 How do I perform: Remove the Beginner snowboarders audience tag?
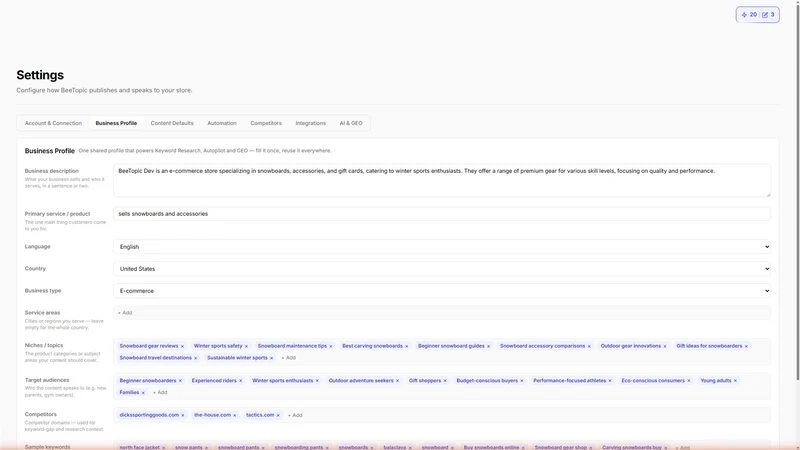[180, 381]
